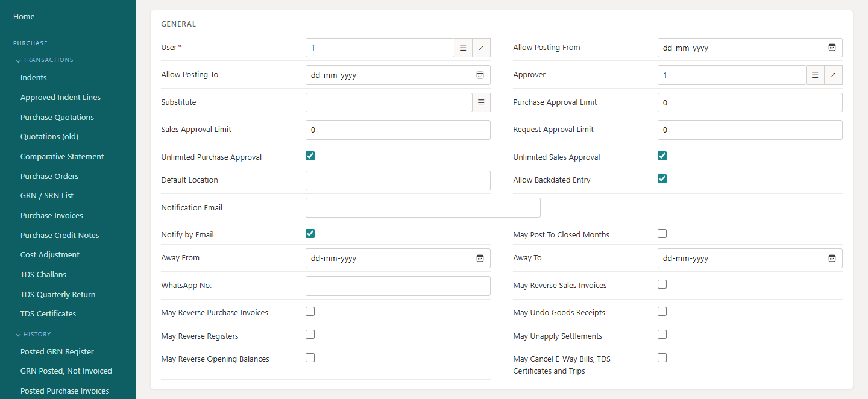
Task: Click the Sales Approval Limit field
Action: (x=398, y=130)
